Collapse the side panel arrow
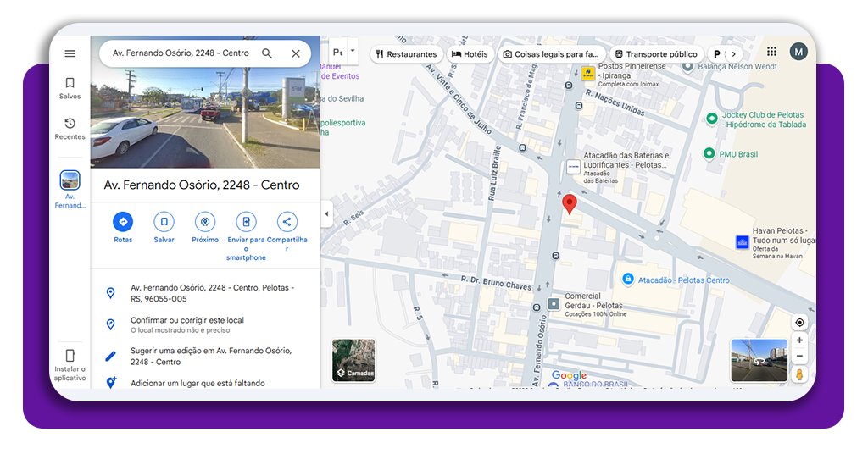 (x=326, y=214)
